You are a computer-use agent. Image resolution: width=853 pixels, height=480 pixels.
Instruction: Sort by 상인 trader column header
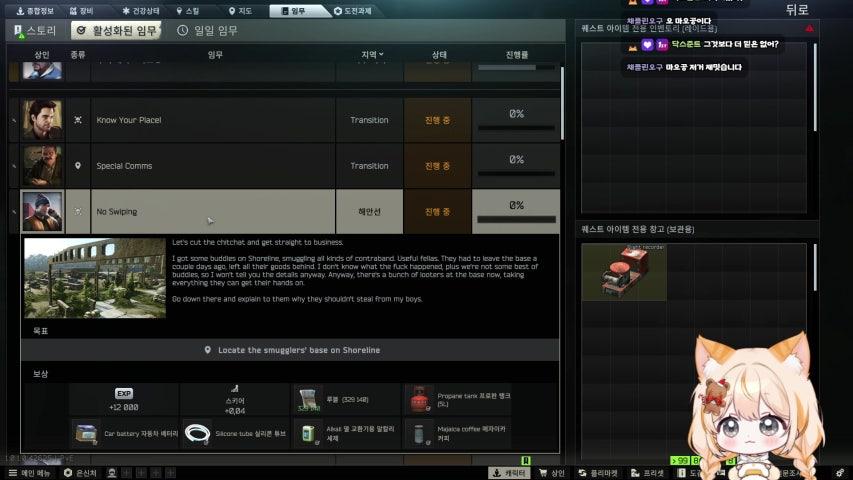[42, 54]
